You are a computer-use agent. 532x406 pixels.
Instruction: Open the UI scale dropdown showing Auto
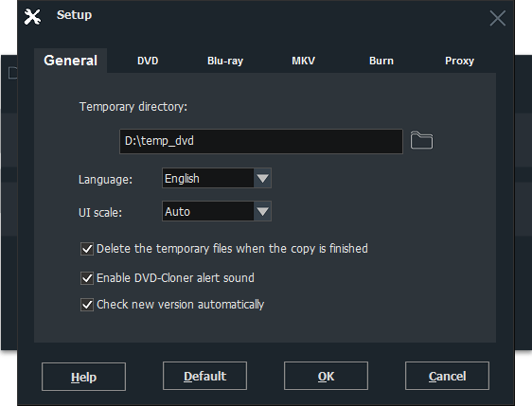pos(217,211)
